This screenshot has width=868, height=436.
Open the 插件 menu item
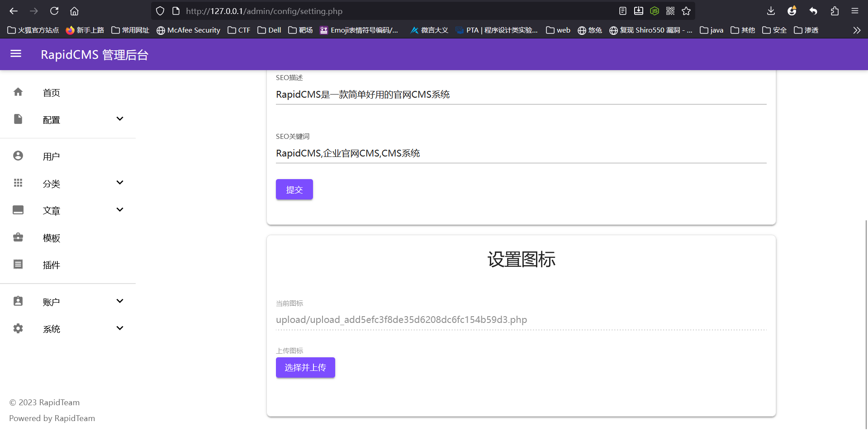52,265
